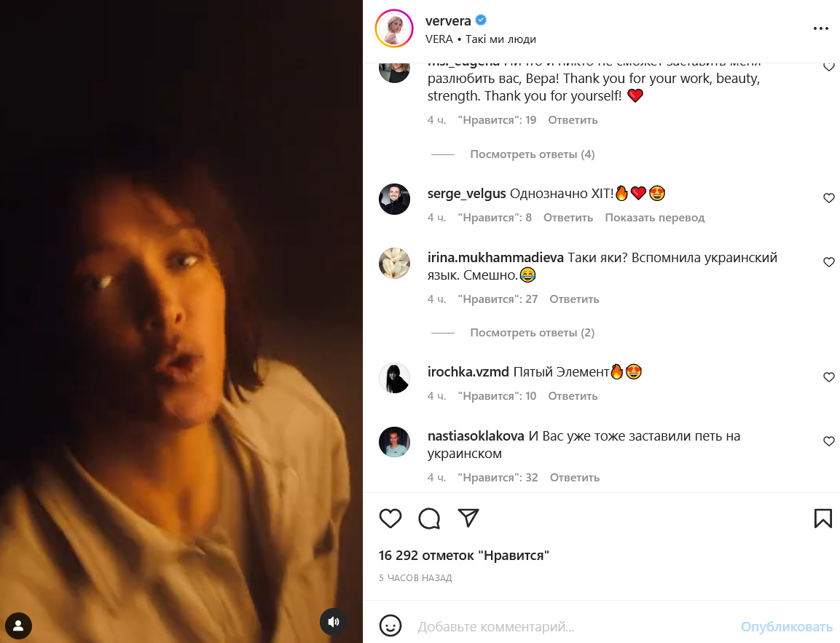Open the Такі ми люди audio link
Viewport: 840px width, 643px height.
[x=501, y=39]
